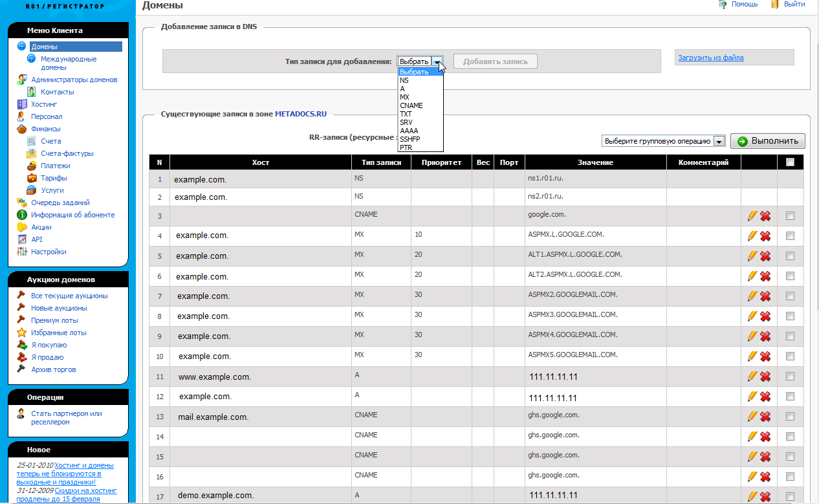Open Администраторы доменов menu item

(x=74, y=80)
